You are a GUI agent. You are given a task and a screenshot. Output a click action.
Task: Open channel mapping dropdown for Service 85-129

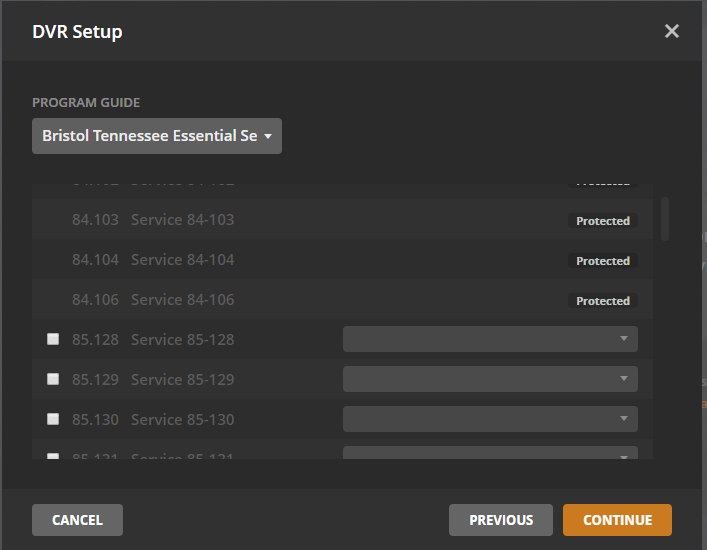point(490,379)
